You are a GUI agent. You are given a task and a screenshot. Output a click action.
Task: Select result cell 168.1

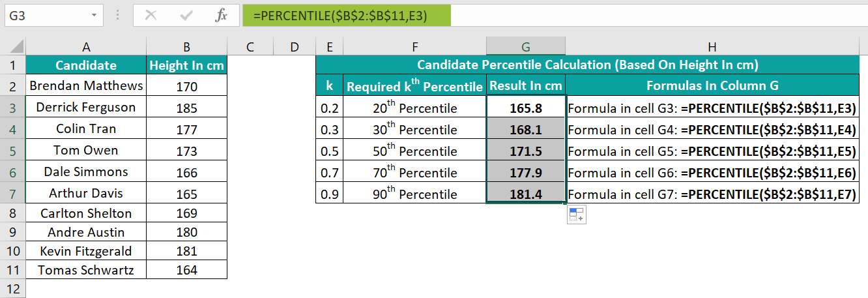[x=526, y=129]
